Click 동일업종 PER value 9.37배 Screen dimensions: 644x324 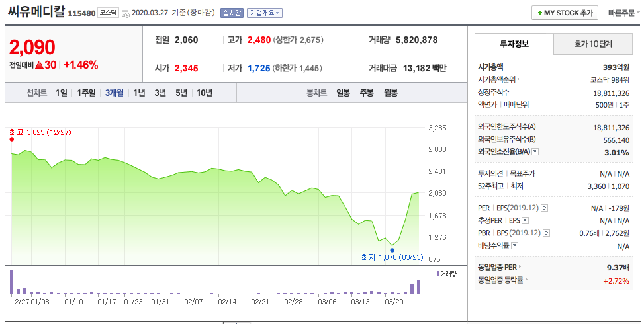tap(618, 268)
